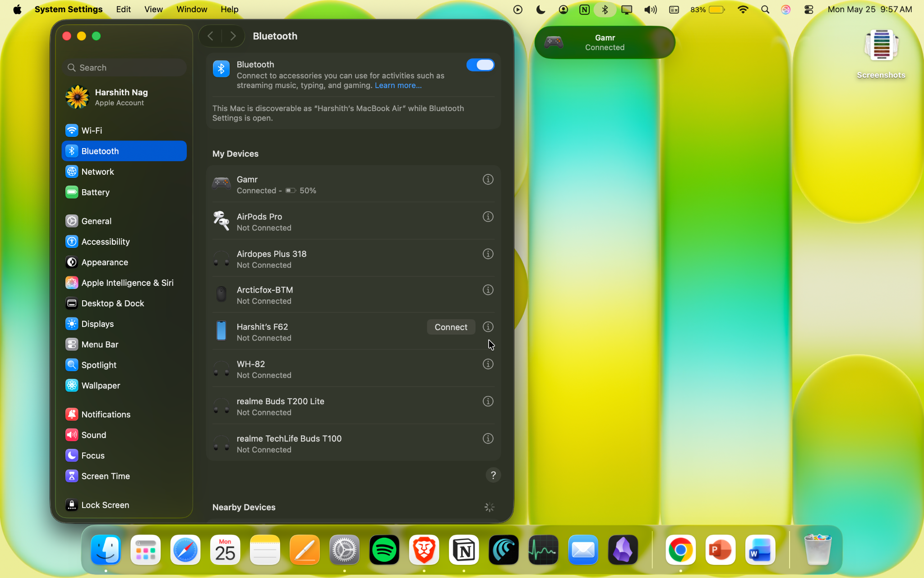
Task: Open the Edit menu
Action: pyautogui.click(x=123, y=9)
